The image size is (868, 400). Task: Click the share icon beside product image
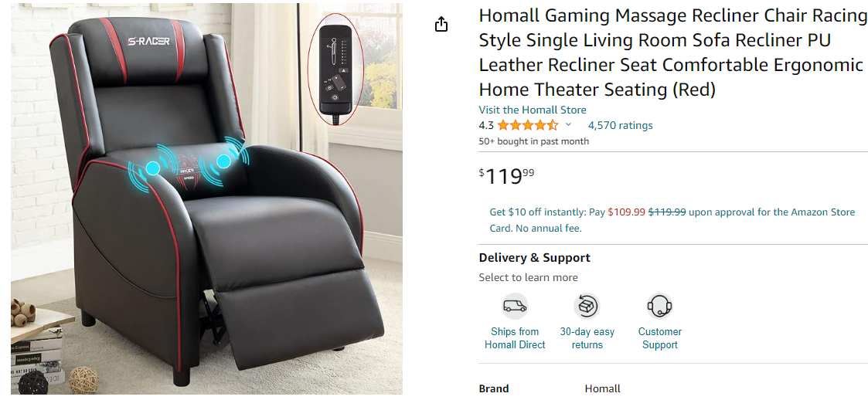click(441, 25)
